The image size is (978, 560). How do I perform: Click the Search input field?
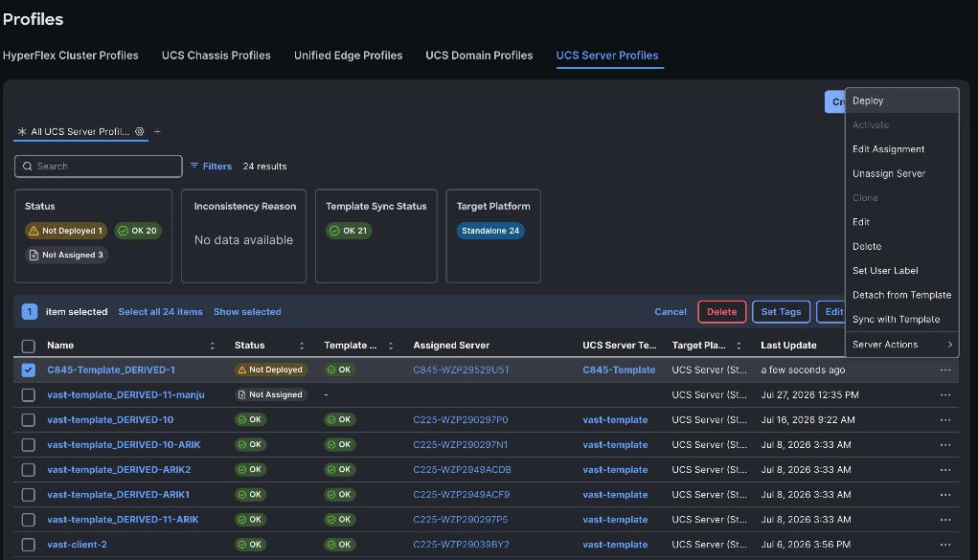point(99,167)
